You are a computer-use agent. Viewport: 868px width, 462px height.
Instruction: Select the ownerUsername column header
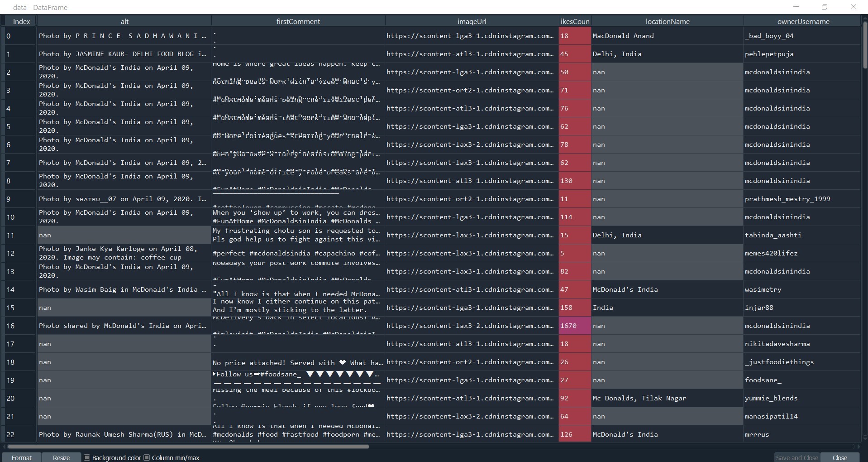pos(803,21)
